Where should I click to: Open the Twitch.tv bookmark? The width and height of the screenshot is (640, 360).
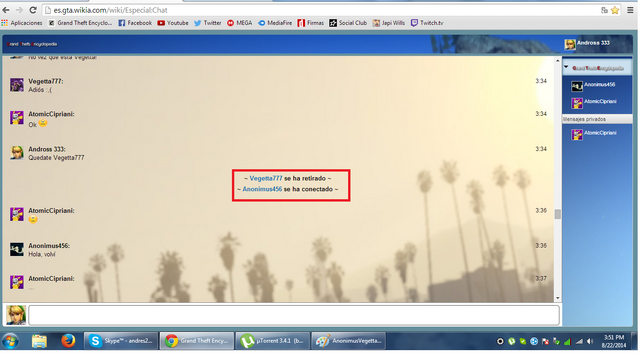pos(427,23)
